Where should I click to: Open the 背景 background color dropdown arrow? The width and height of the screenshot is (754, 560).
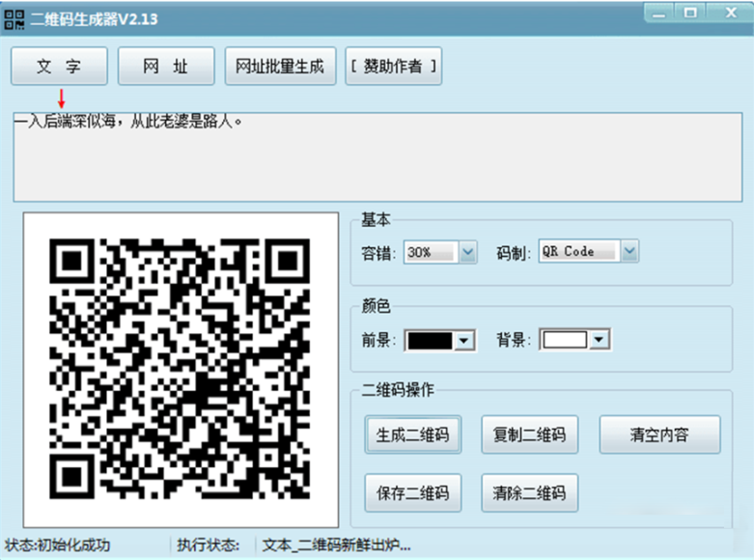click(600, 340)
